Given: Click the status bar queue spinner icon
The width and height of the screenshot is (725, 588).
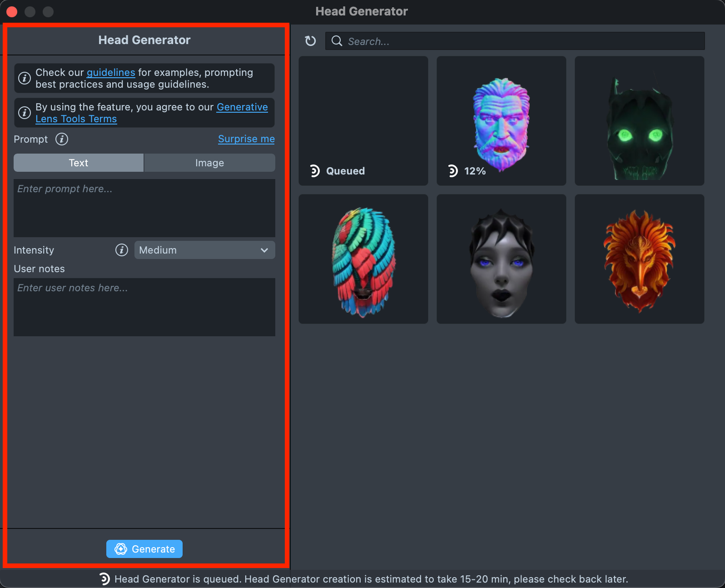Looking at the screenshot, I should (104, 579).
